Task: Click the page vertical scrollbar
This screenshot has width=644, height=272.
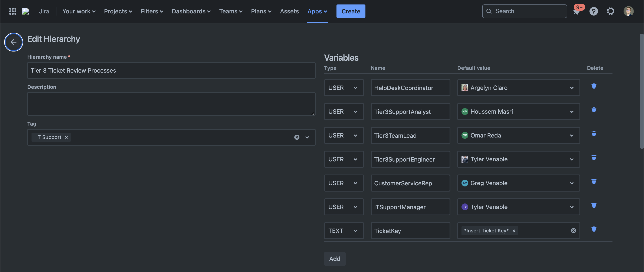Action: 641,91
